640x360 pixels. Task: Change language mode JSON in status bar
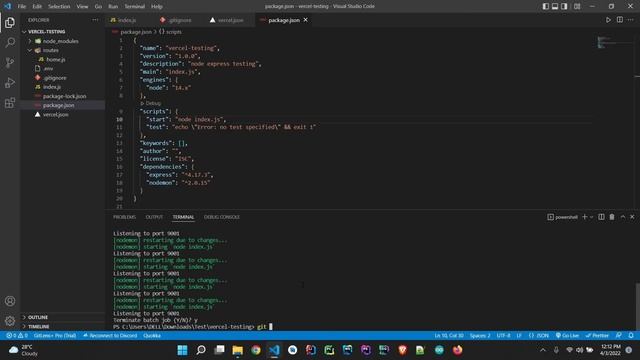pos(539,336)
